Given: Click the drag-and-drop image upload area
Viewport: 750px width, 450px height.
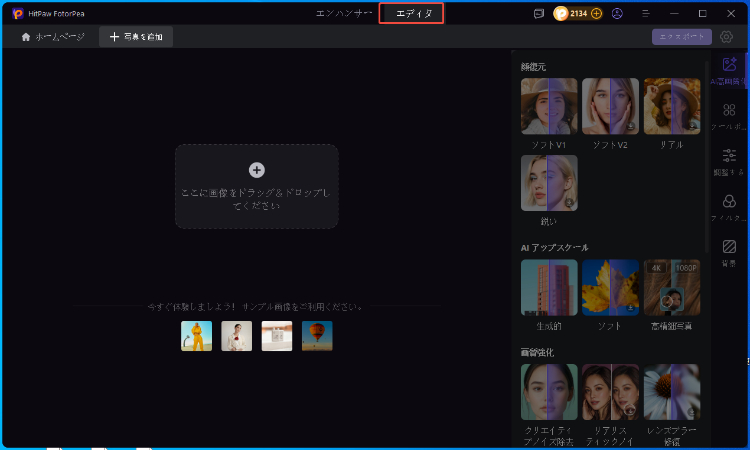Looking at the screenshot, I should [257, 187].
